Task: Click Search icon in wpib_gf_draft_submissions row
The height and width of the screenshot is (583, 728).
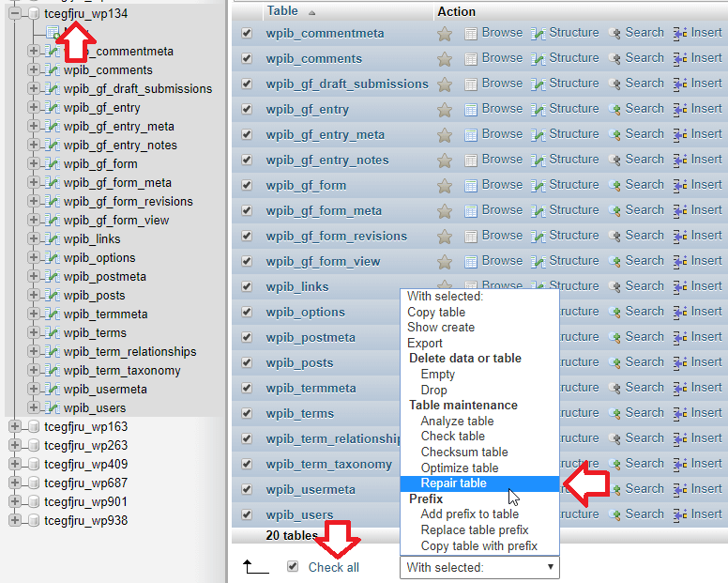Action: point(614,84)
